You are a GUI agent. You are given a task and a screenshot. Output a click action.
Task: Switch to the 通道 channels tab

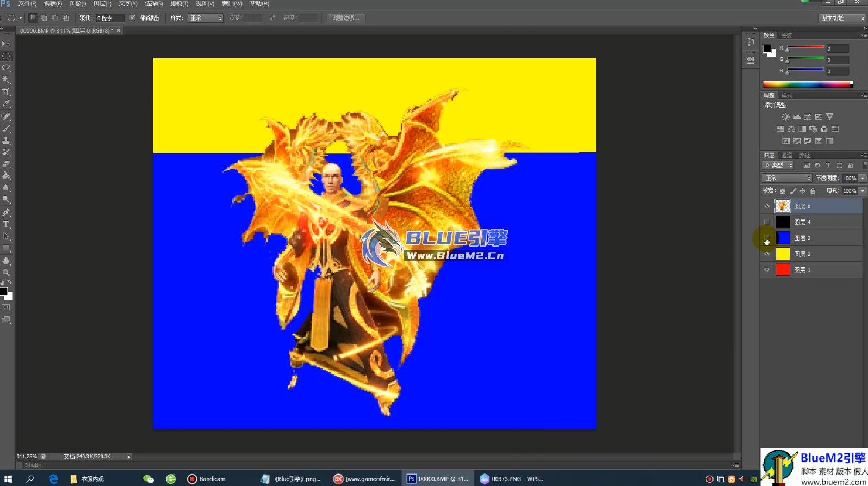787,155
